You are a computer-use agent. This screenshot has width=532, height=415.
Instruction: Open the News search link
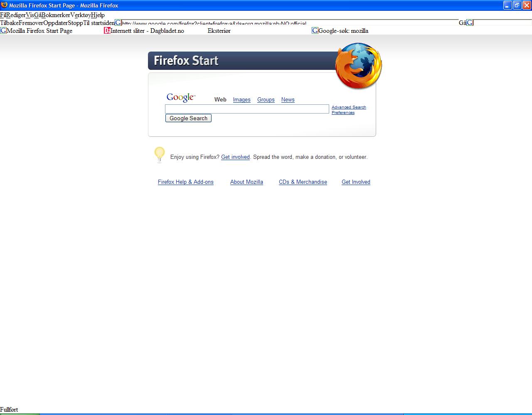tap(288, 100)
